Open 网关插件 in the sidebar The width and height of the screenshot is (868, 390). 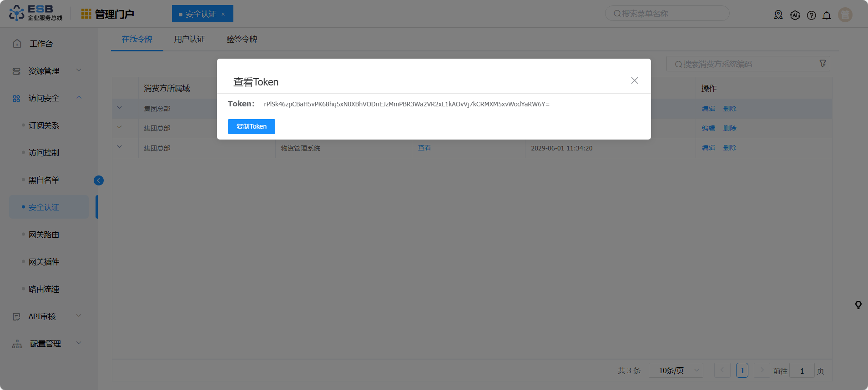pyautogui.click(x=44, y=262)
